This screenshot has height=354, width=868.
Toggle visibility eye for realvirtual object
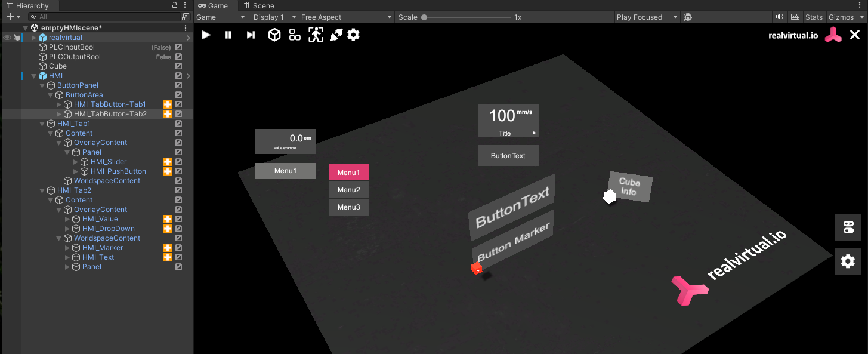[x=7, y=38]
